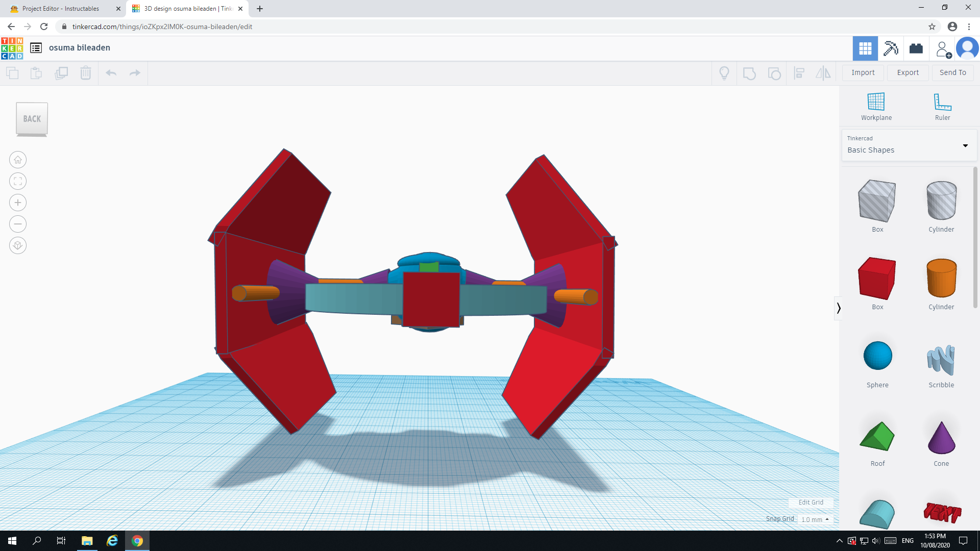Toggle the Show All lightbulb icon

[x=724, y=73]
